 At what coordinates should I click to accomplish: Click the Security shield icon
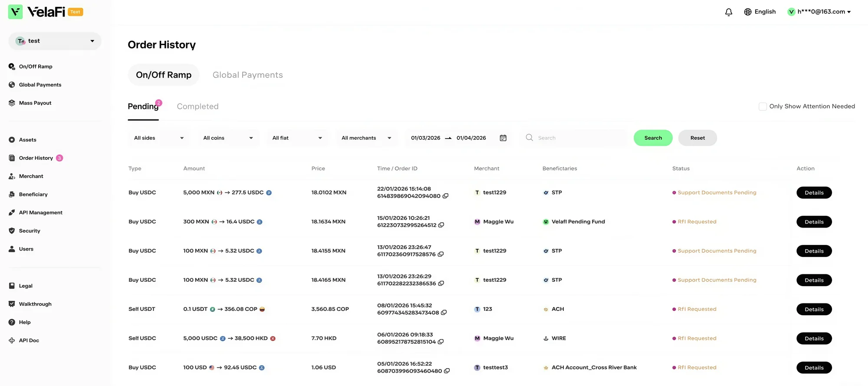12,231
